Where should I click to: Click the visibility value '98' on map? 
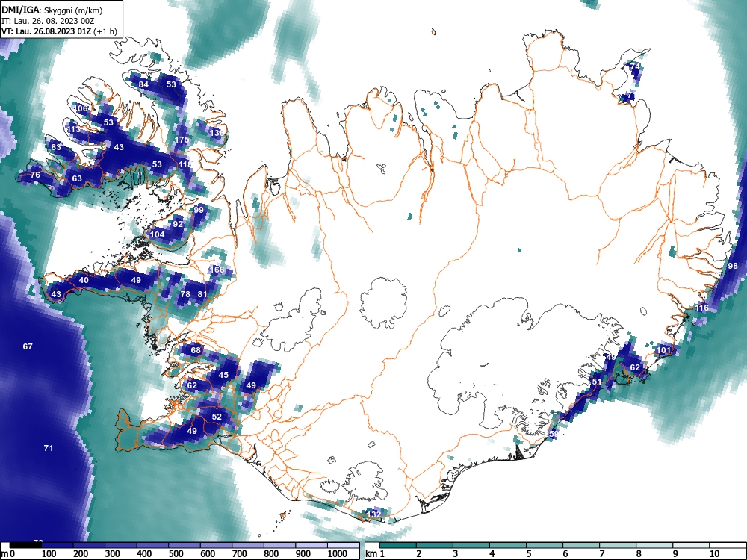[x=733, y=266]
